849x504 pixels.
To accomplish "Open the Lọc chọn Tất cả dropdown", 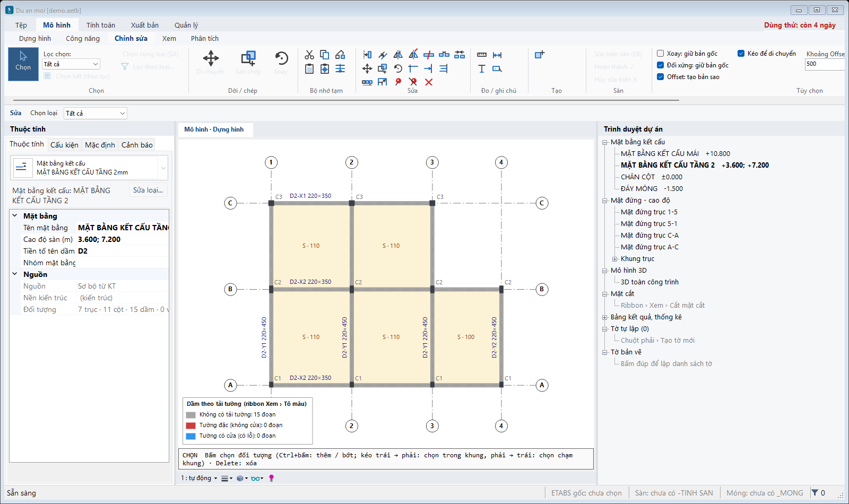I will [x=71, y=64].
